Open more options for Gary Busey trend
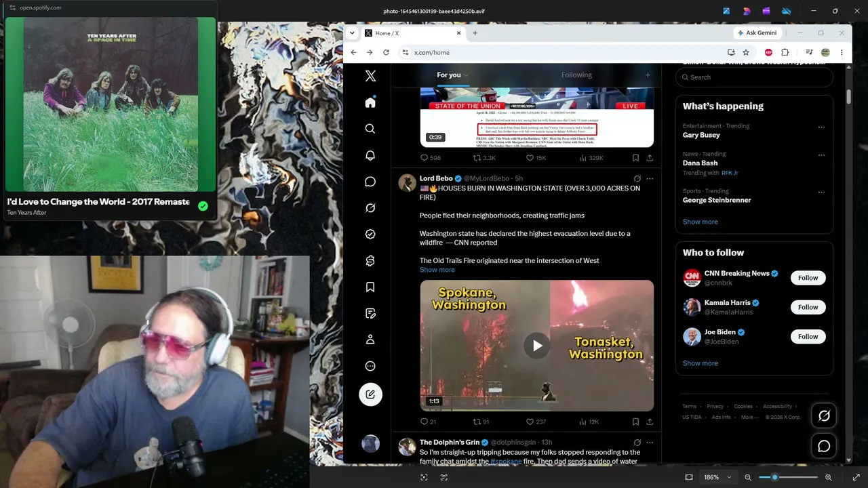Screen dimensions: 868x488 [821, 127]
